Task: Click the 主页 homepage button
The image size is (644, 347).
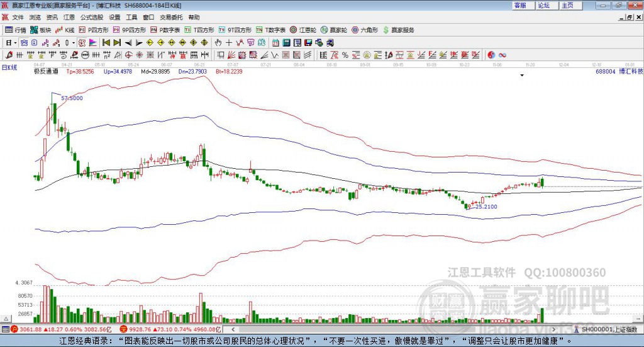Action: coord(571,5)
